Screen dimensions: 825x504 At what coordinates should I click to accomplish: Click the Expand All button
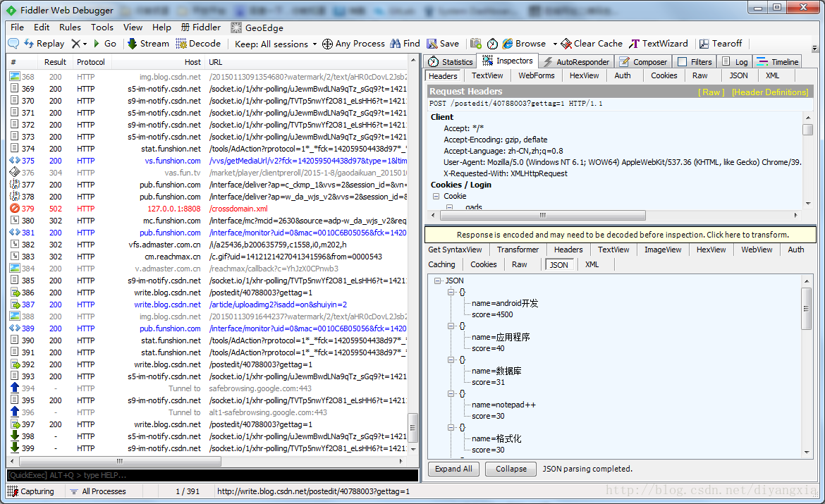click(453, 469)
